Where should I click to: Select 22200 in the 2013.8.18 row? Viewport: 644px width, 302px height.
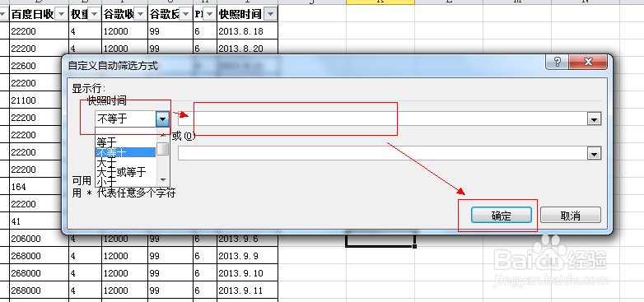pyautogui.click(x=39, y=31)
